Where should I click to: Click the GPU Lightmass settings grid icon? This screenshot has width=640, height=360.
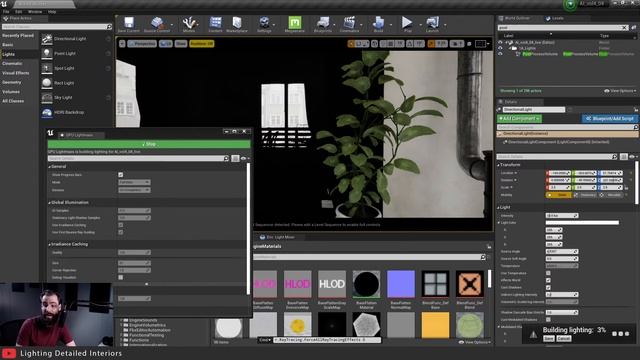coord(235,158)
